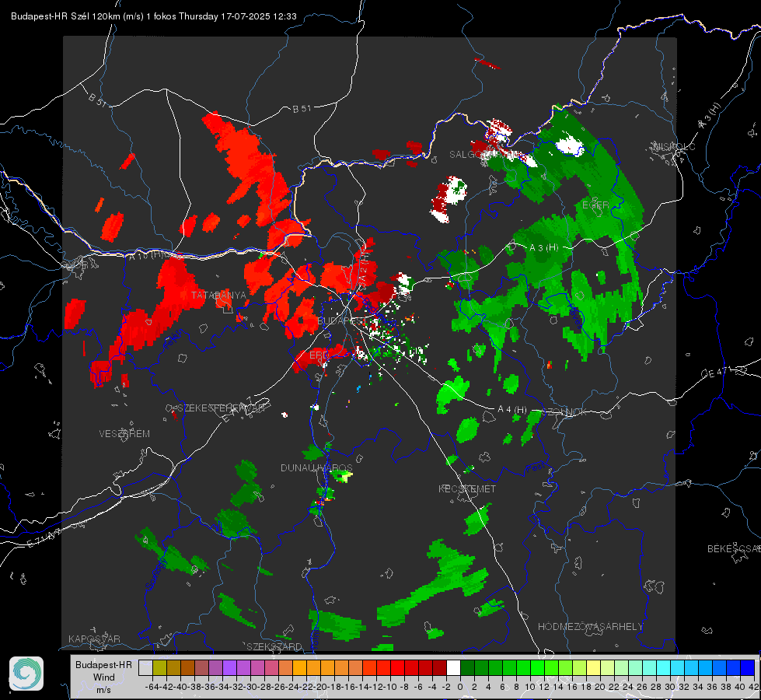Click the MISKOLC city label
The image size is (761, 700).
[675, 146]
